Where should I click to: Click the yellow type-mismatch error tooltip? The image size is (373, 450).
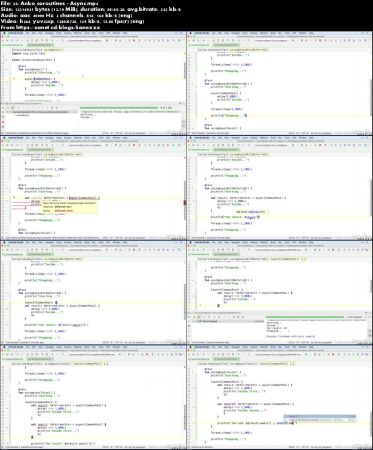coord(69,207)
